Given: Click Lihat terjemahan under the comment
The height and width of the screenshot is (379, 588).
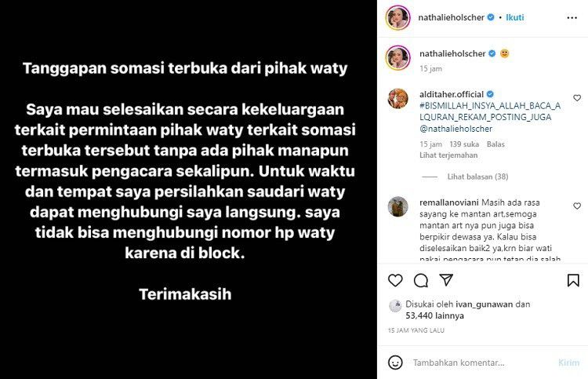Looking at the screenshot, I should click(448, 155).
